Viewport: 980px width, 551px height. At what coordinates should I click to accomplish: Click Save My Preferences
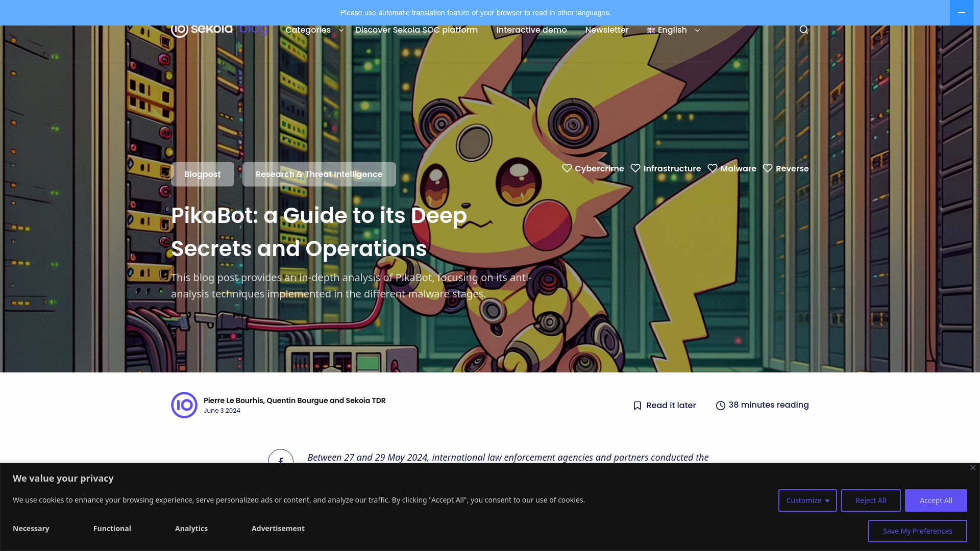coord(918,531)
